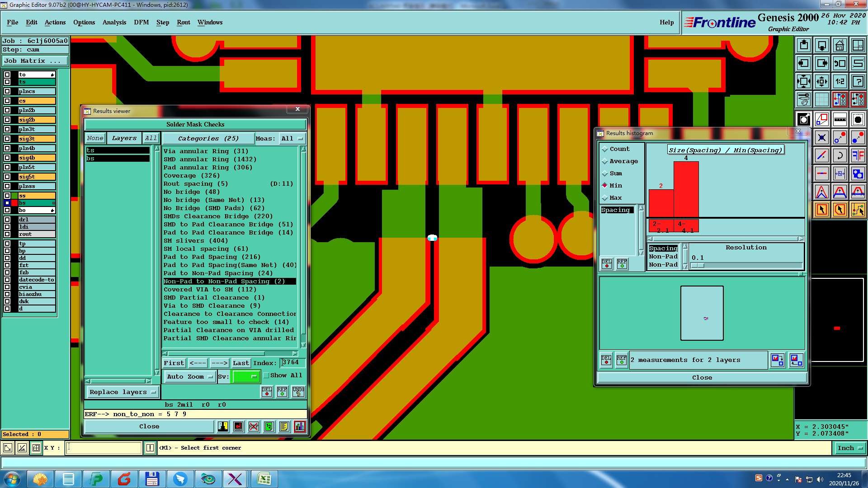The image size is (868, 488).
Task: Open the Analysis menu
Action: 114,22
